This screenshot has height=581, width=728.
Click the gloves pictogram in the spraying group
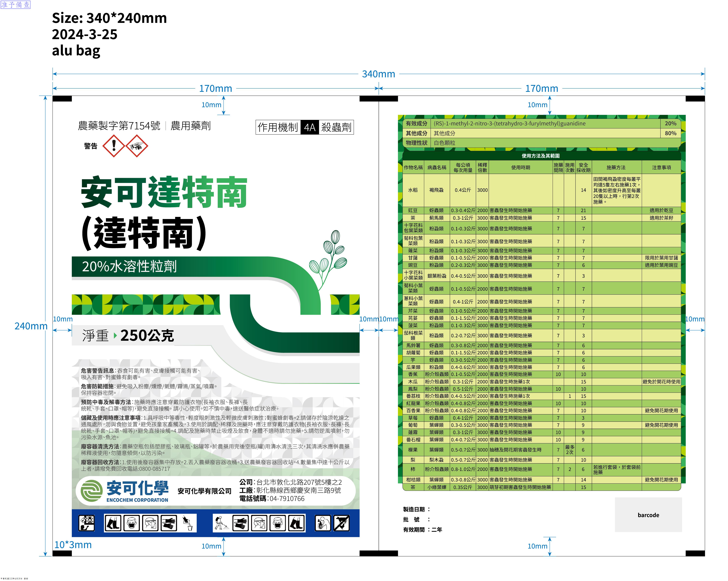[x=240, y=523]
